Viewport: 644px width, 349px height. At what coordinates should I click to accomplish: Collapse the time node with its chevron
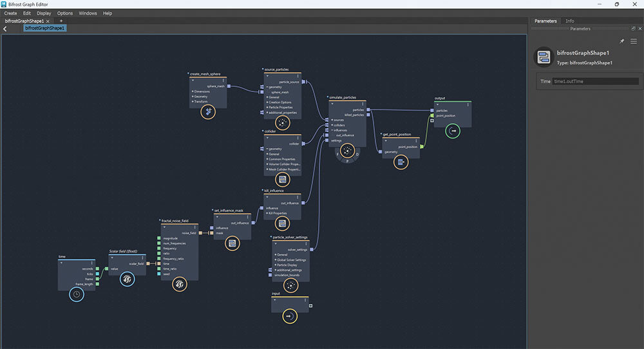(61, 263)
